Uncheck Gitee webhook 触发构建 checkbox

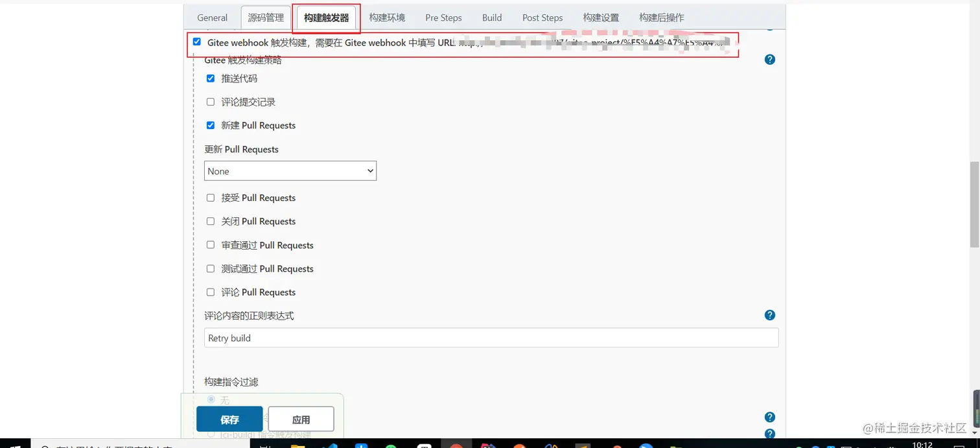coord(197,41)
